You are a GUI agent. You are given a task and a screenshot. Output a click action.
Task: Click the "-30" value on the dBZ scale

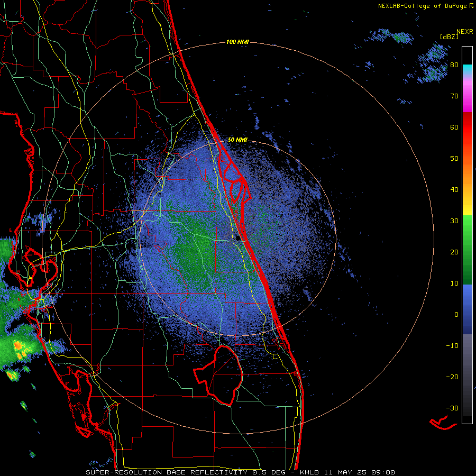(452, 408)
